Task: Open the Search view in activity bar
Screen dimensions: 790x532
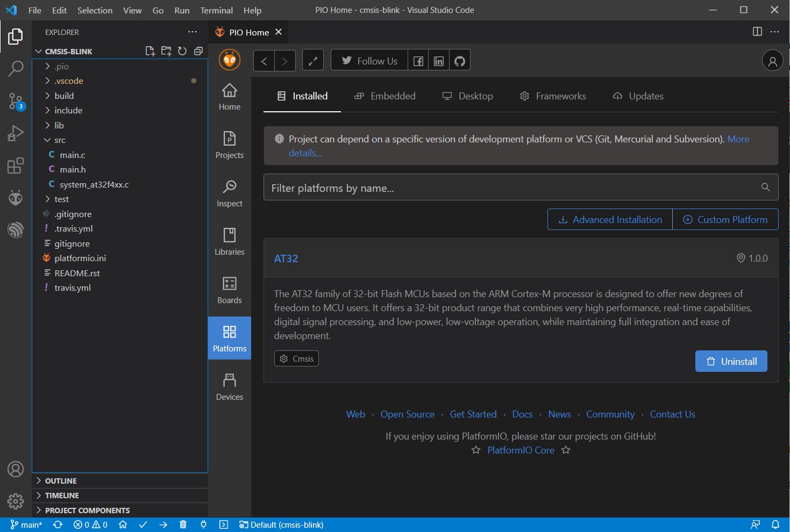Action: tap(16, 69)
